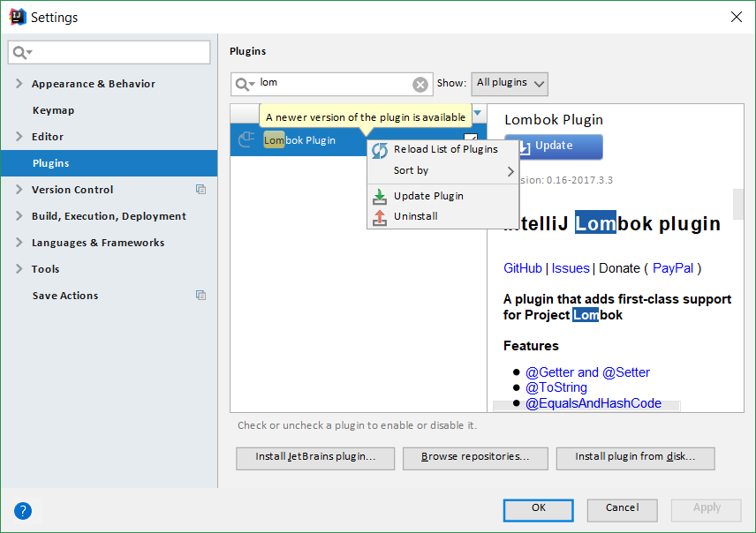The image size is (756, 533).
Task: Click the Reload List of Plugins icon
Action: coord(380,150)
